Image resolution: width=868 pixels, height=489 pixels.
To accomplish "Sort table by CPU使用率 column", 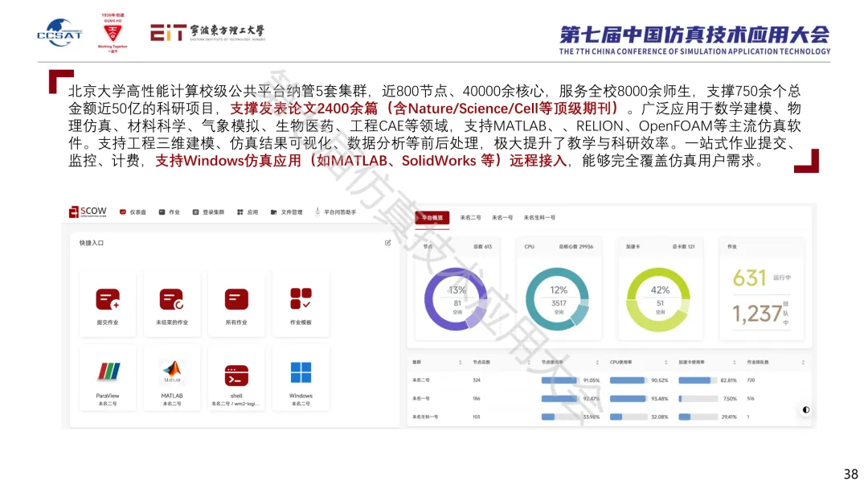I will tap(666, 362).
